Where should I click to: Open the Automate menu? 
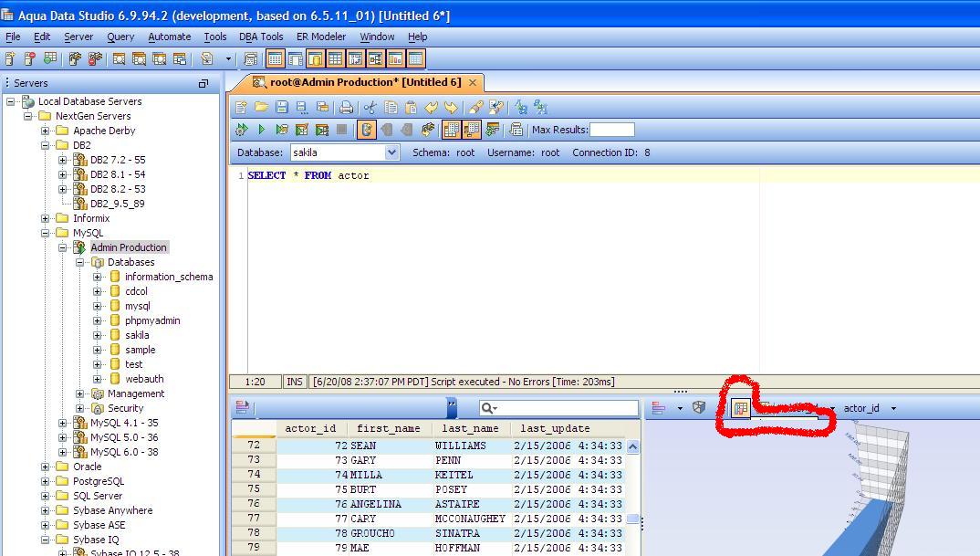tap(170, 37)
